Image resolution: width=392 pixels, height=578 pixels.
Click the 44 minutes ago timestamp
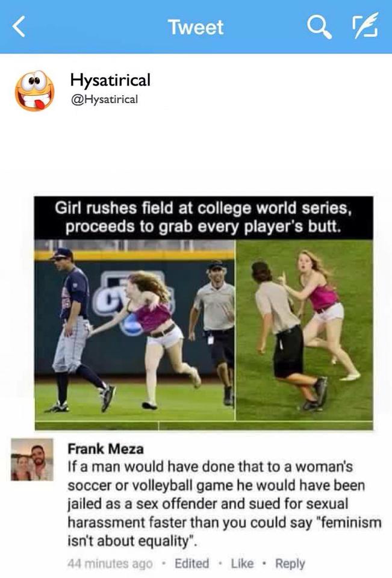[x=110, y=564]
